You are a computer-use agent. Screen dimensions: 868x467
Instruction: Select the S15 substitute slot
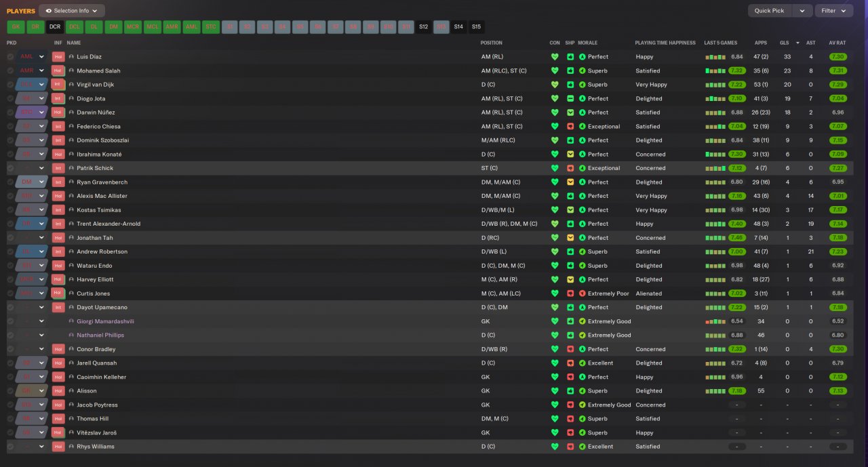click(x=476, y=27)
